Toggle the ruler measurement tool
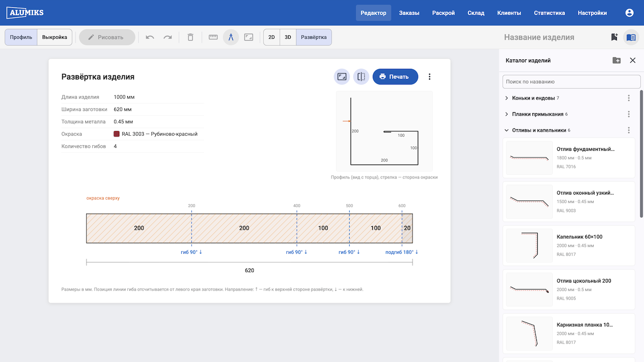Screen dimensions: 644x362 (213, 37)
